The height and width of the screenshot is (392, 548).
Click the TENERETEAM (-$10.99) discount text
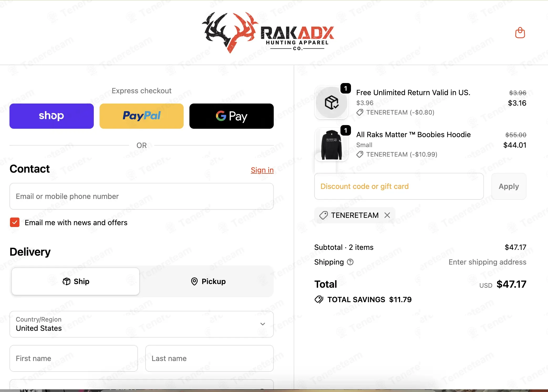tap(402, 154)
